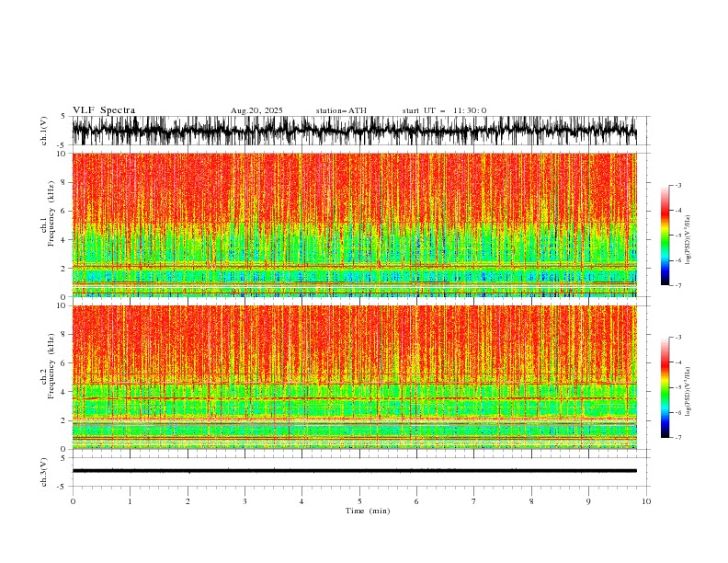Click the "-3" label on ch.1 colorbar
The width and height of the screenshot is (728, 563).
[x=678, y=185]
